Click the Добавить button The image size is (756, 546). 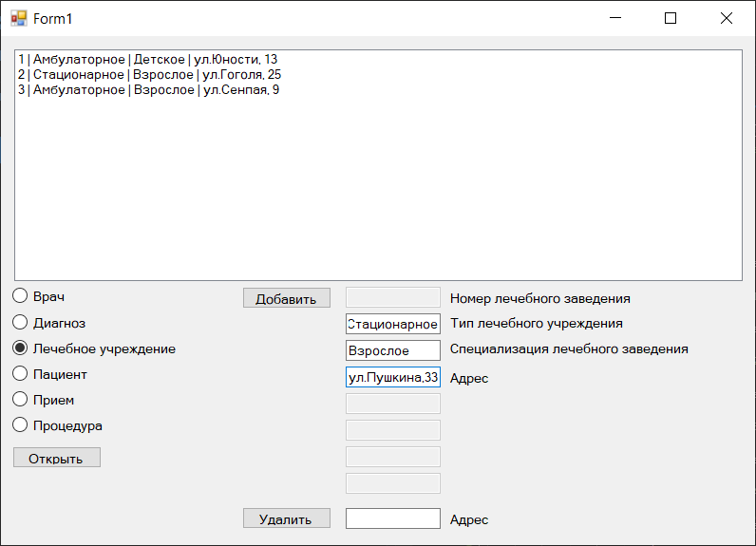click(287, 298)
